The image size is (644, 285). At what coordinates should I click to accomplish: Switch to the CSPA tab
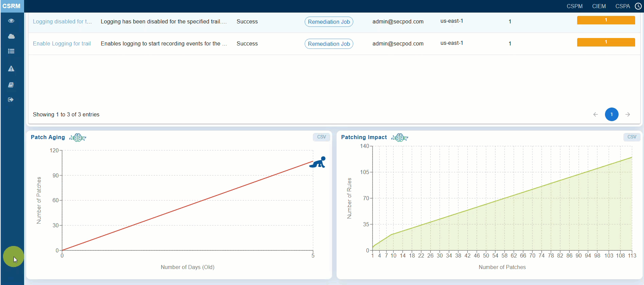tap(623, 6)
